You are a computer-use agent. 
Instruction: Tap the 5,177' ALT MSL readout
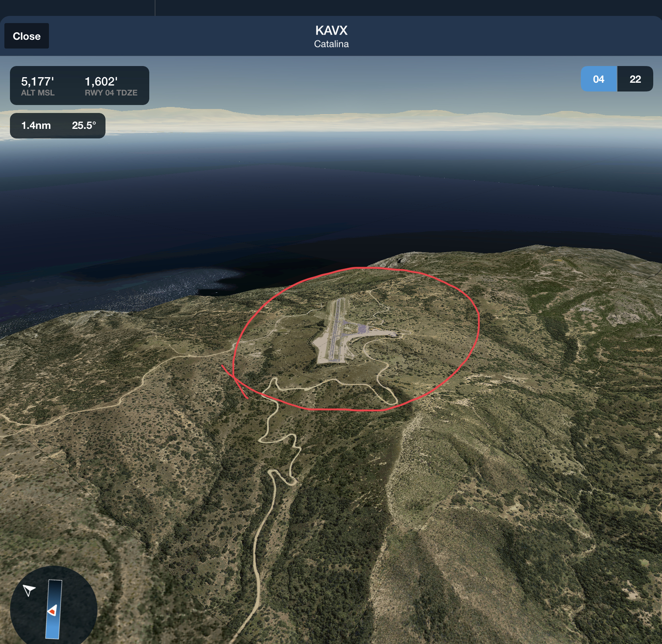(x=38, y=86)
